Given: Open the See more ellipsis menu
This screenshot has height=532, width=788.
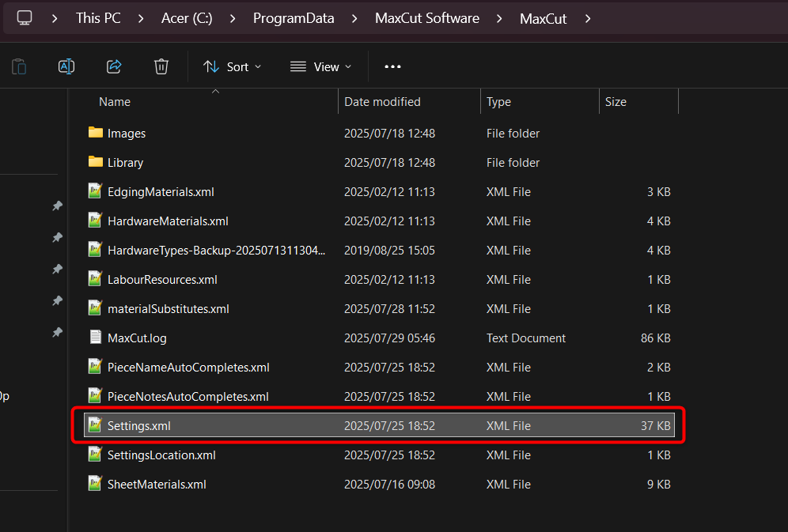Looking at the screenshot, I should point(392,66).
